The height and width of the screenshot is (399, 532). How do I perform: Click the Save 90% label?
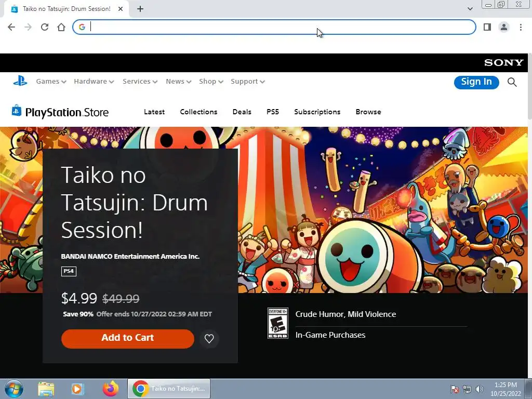78,314
